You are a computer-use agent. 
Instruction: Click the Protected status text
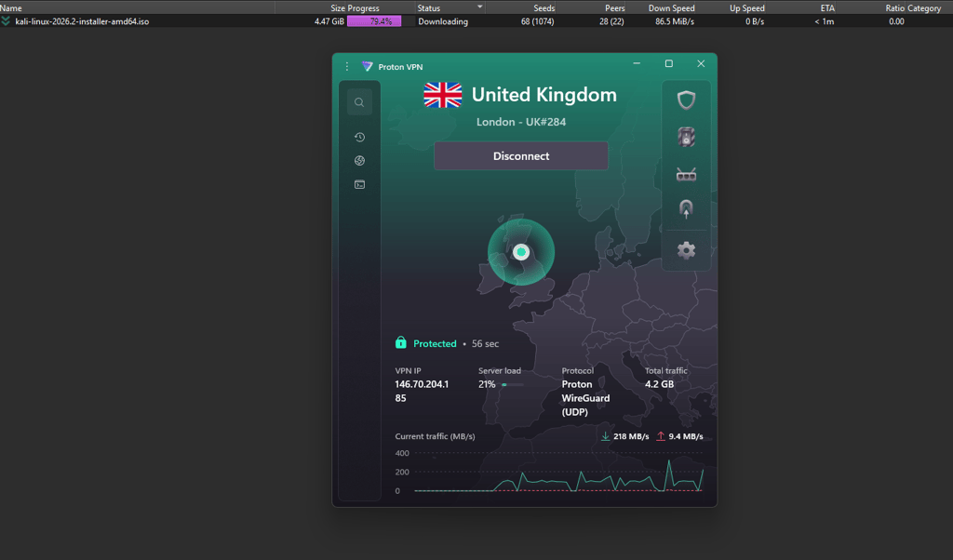point(435,344)
